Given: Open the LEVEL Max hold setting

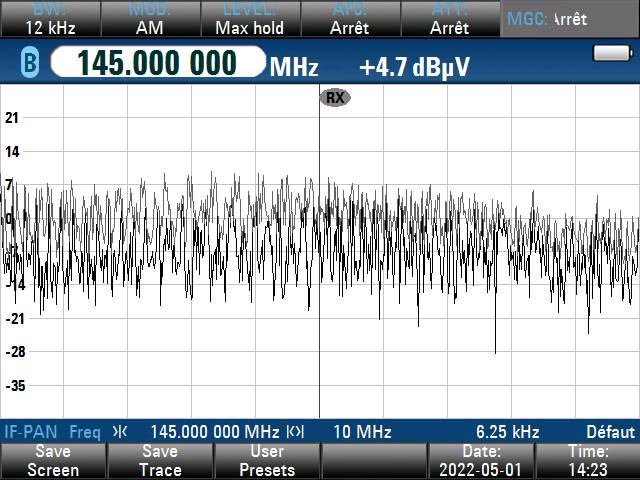Looking at the screenshot, I should click(249, 20).
